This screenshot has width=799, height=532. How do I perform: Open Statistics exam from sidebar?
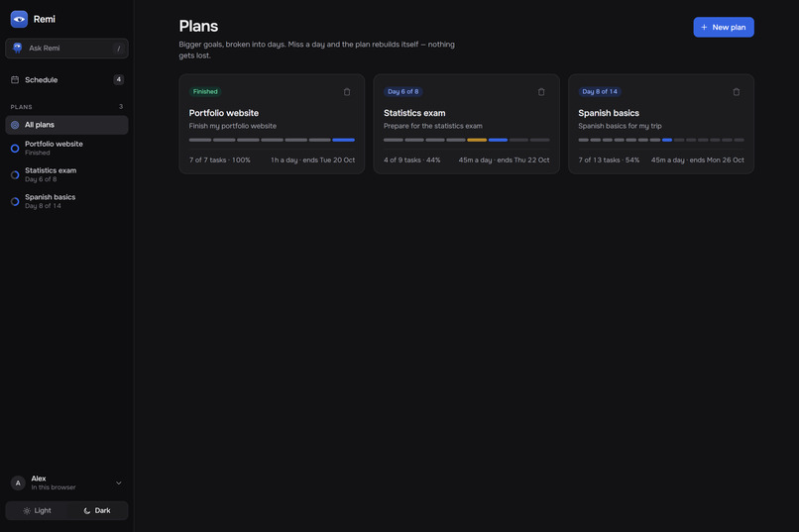[66, 174]
